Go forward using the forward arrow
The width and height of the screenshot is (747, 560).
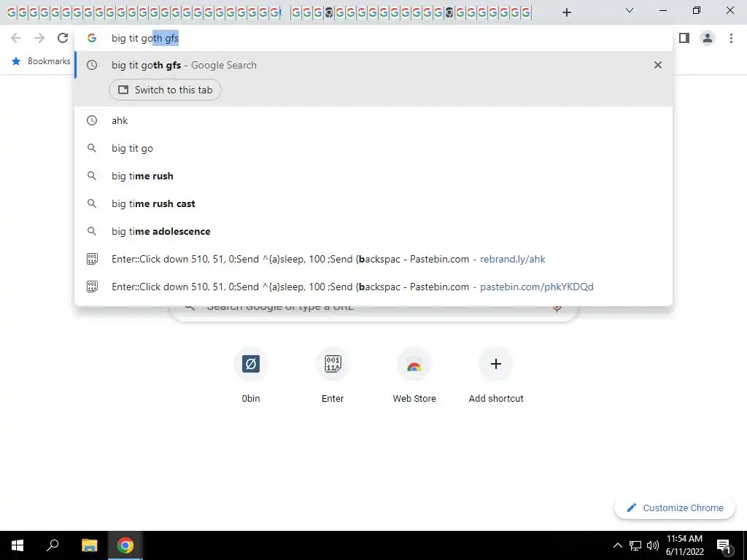39,38
